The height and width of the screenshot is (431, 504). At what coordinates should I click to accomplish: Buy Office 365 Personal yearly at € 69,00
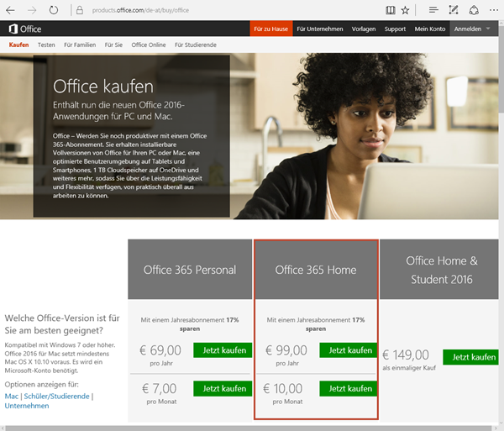click(223, 350)
